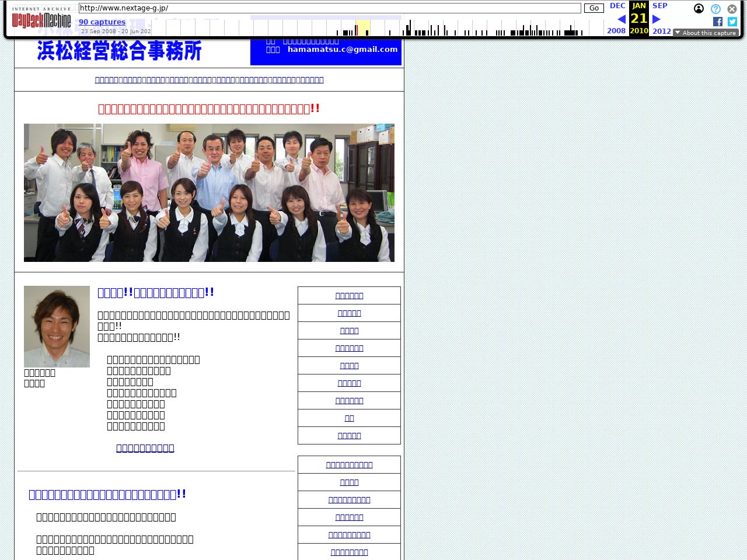Image resolution: width=747 pixels, height=560 pixels.
Task: Select the DEC previous month link
Action: pos(617,6)
